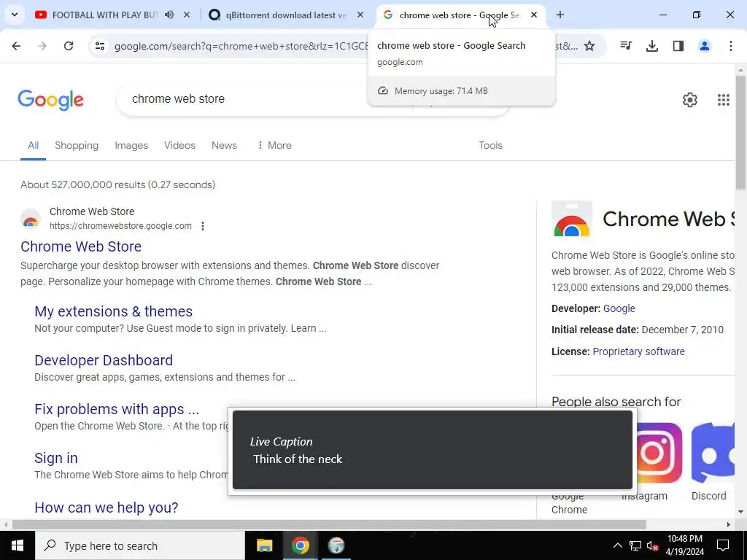This screenshot has height=560, width=747.
Task: Select the News search tab
Action: point(224,145)
